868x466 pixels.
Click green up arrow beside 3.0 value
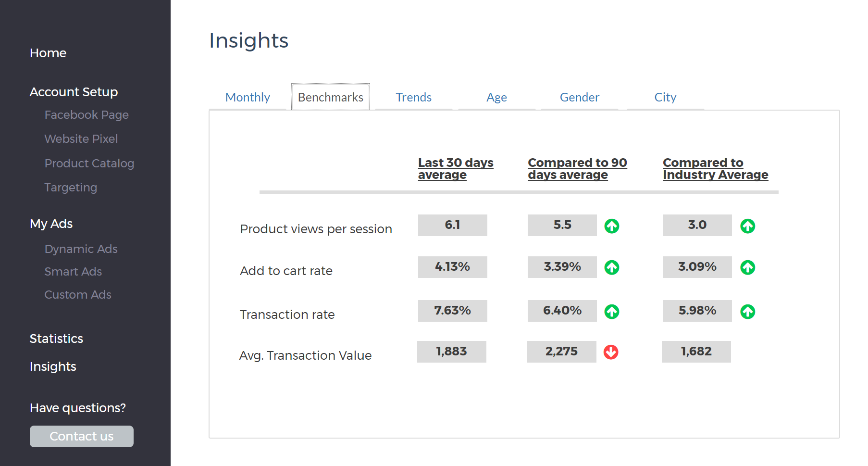coord(747,226)
